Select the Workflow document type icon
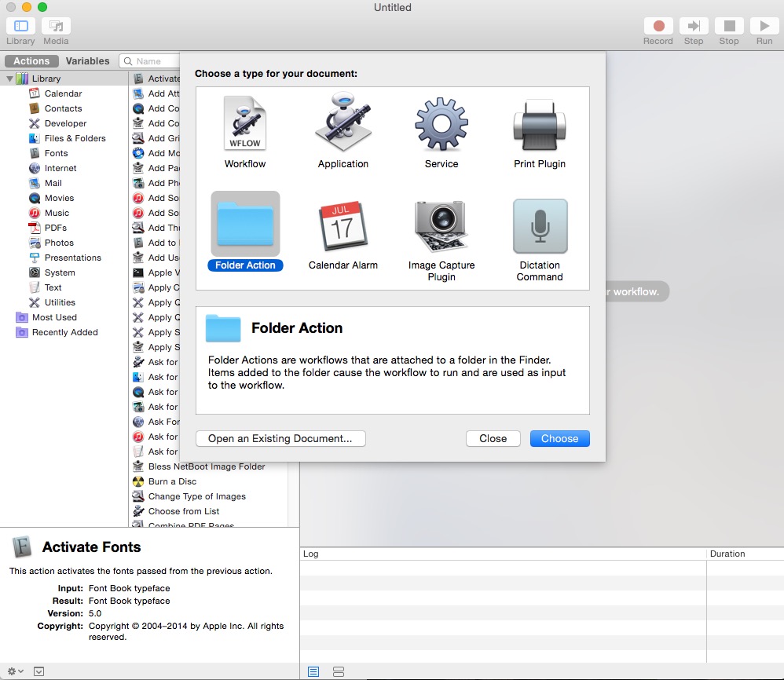Viewport: 784px width, 680px height. tap(244, 123)
